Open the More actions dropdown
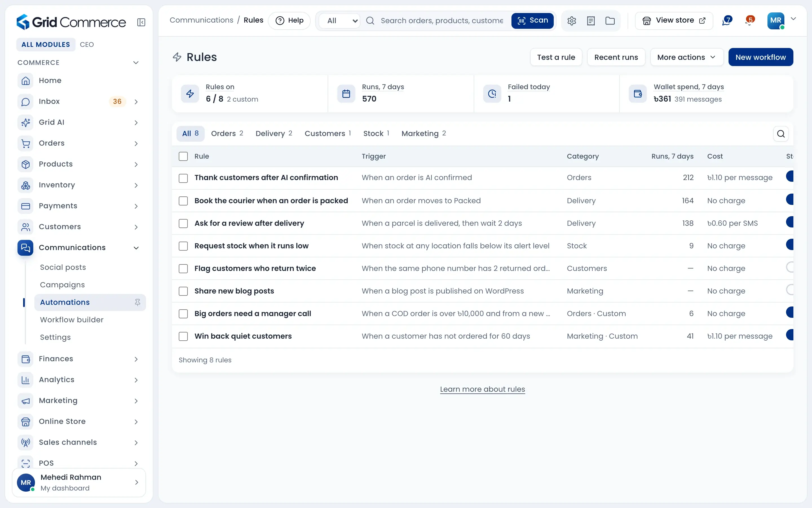Image resolution: width=812 pixels, height=508 pixels. coord(687,57)
